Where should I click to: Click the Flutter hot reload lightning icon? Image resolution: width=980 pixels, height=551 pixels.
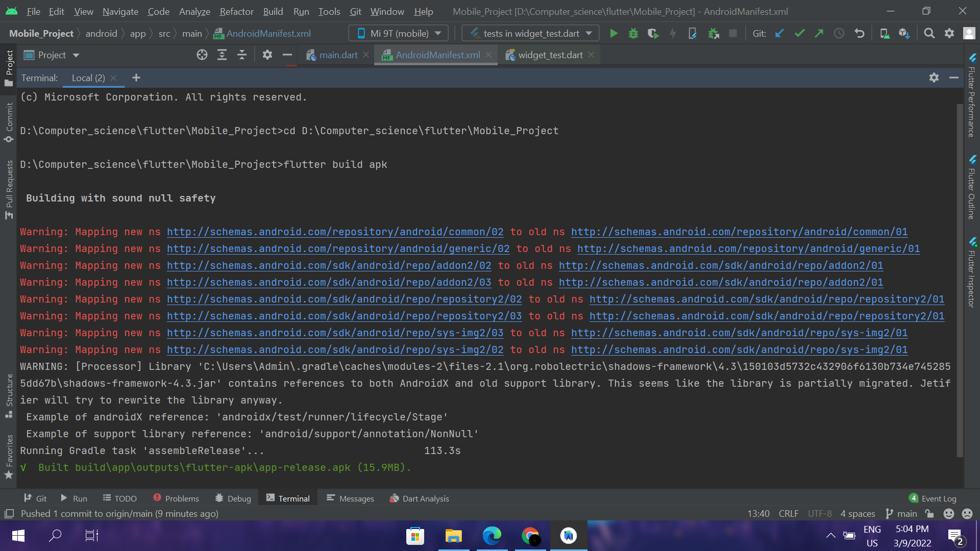click(x=673, y=34)
